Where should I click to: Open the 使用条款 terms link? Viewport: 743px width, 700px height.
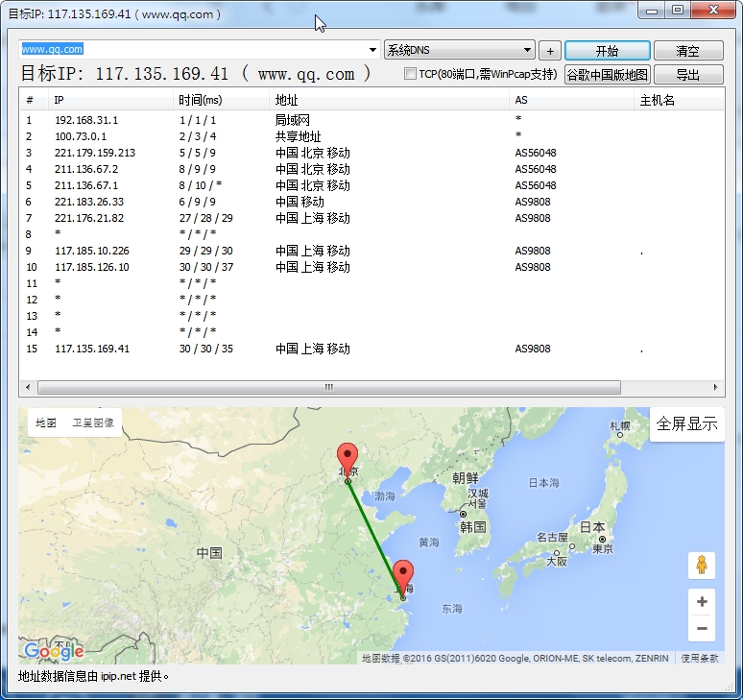(700, 659)
